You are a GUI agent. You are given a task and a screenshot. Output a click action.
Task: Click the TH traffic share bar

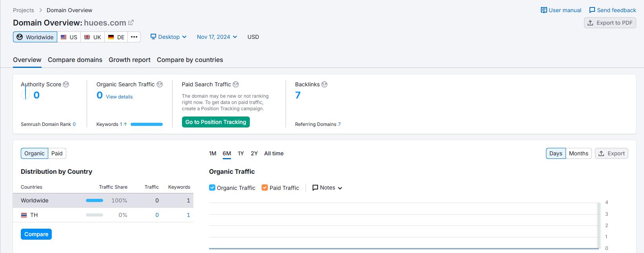point(95,215)
